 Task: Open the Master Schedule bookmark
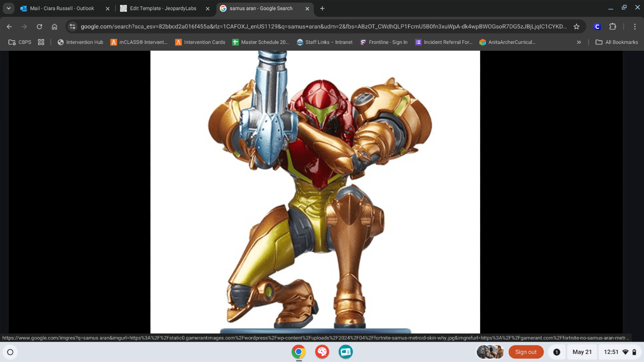(260, 42)
